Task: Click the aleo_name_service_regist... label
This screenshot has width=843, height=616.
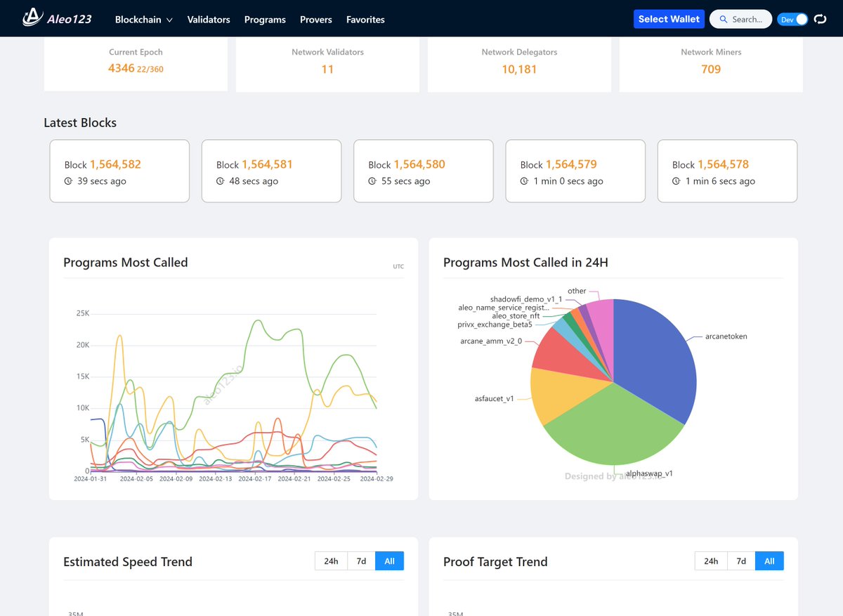Action: pyautogui.click(x=504, y=308)
